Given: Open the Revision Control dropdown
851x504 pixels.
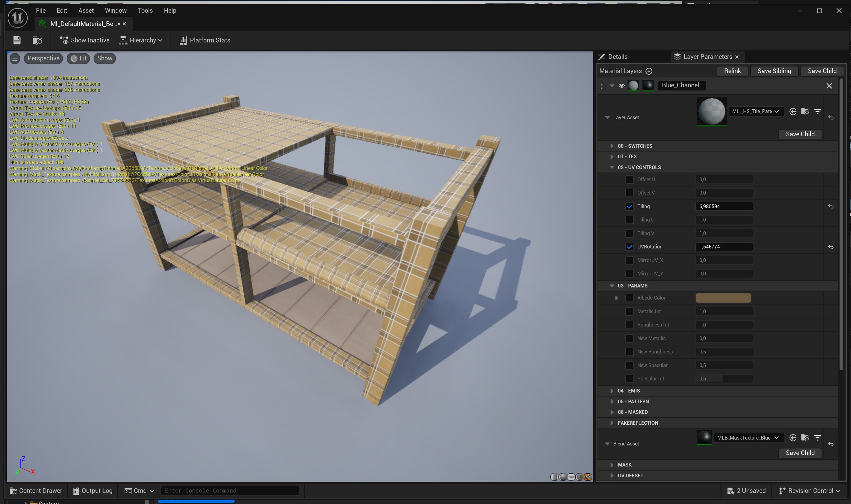Looking at the screenshot, I should pos(809,491).
